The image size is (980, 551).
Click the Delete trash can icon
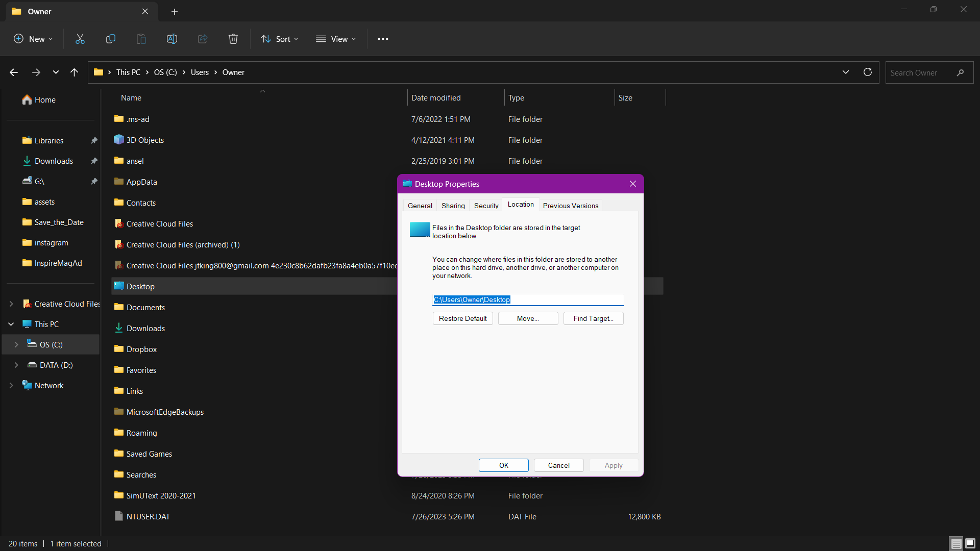point(233,39)
